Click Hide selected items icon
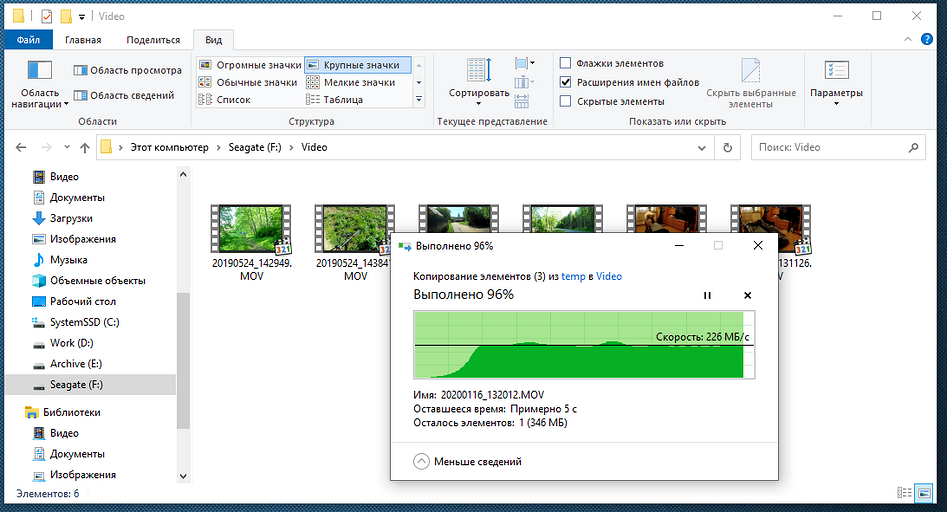 (751, 71)
